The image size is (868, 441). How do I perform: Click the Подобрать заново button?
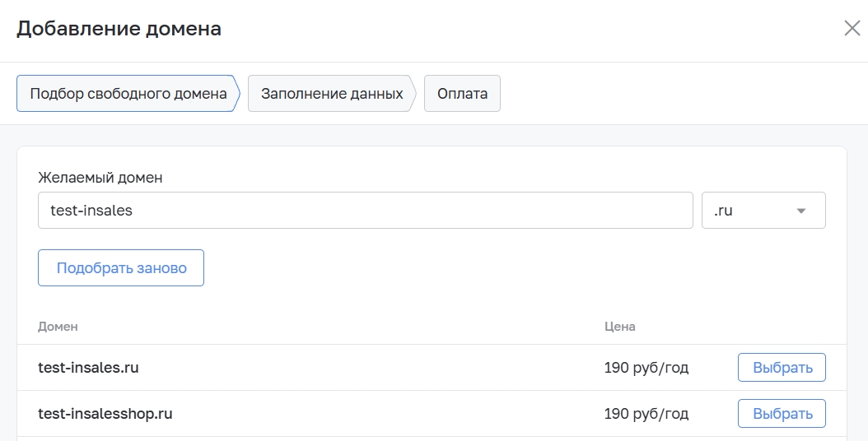tap(121, 268)
